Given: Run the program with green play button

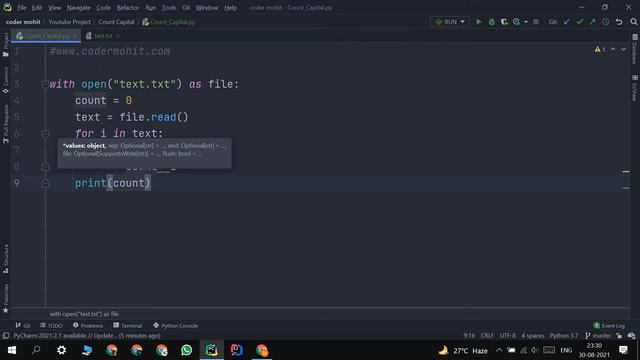Looking at the screenshot, I should (478, 22).
